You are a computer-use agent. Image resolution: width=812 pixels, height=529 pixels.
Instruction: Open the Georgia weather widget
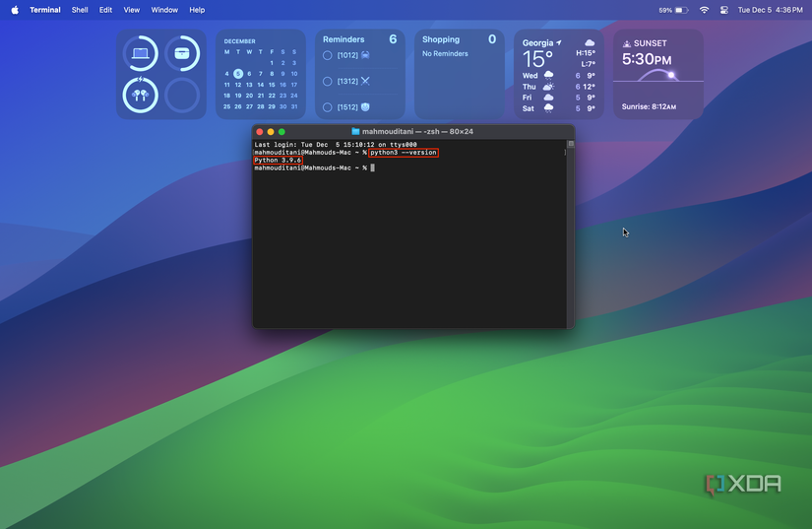pos(559,74)
